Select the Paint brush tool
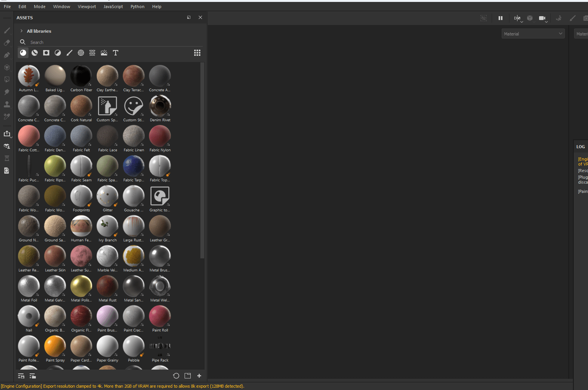 (x=7, y=31)
